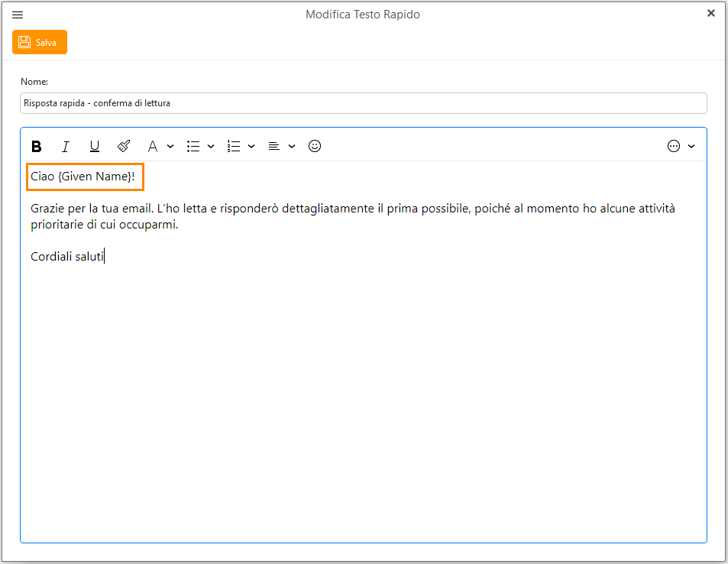
Task: Click the clear formatting brush icon
Action: click(124, 146)
